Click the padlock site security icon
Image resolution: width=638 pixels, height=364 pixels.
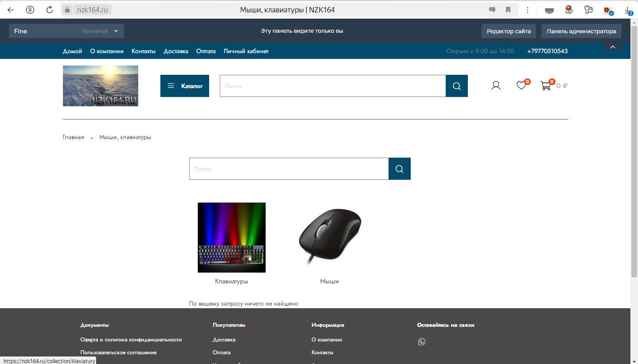[67, 10]
